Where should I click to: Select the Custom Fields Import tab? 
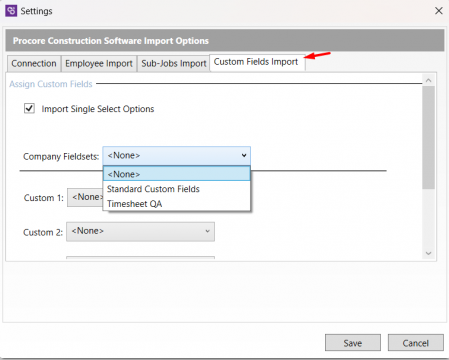pyautogui.click(x=256, y=62)
